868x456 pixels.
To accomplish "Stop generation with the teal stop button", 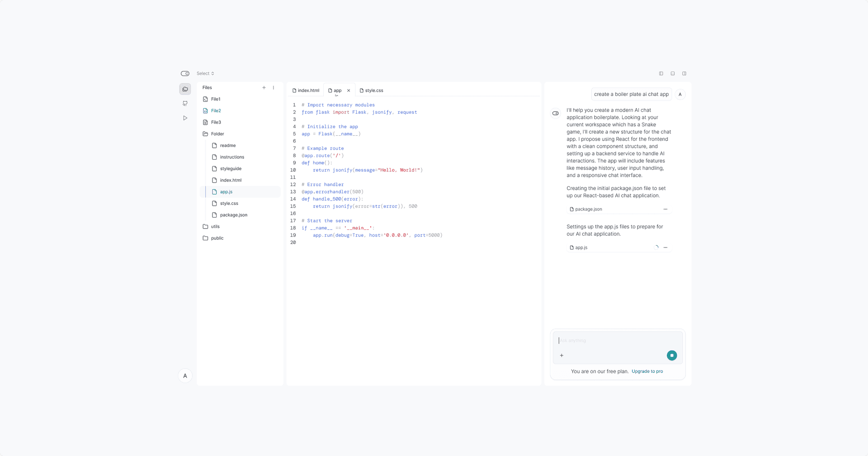I will click(x=672, y=356).
